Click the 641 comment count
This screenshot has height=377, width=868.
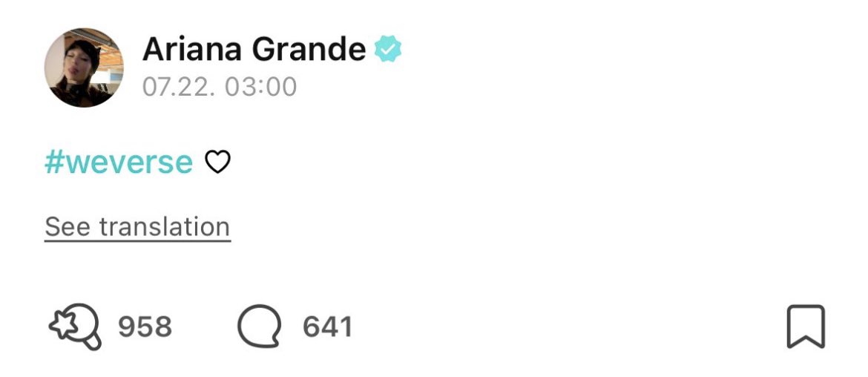click(327, 327)
